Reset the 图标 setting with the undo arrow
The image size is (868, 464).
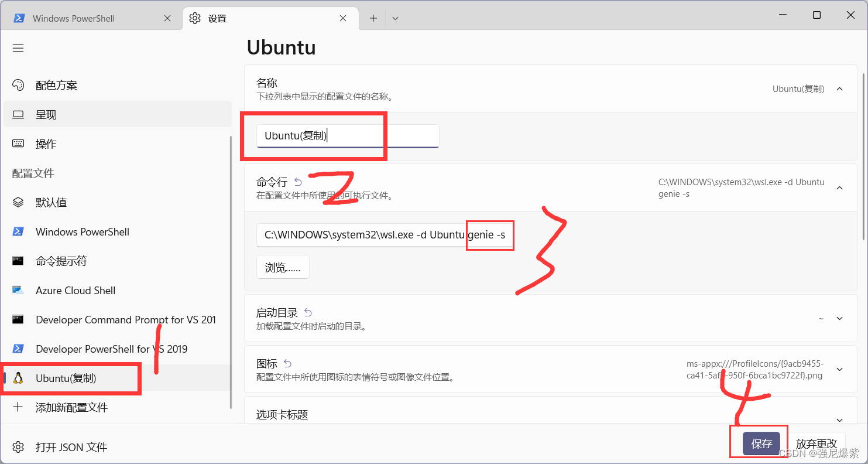click(287, 364)
